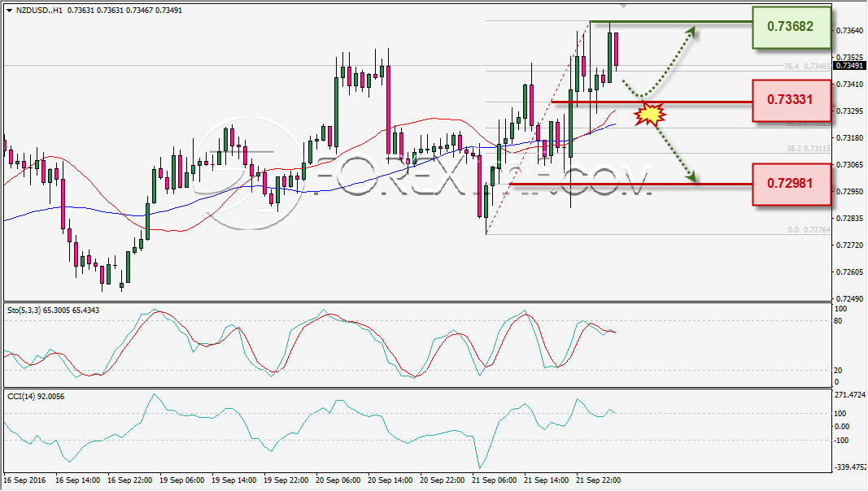This screenshot has width=868, height=491.
Task: Click Stochastic scale level 20
Action: coord(838,370)
